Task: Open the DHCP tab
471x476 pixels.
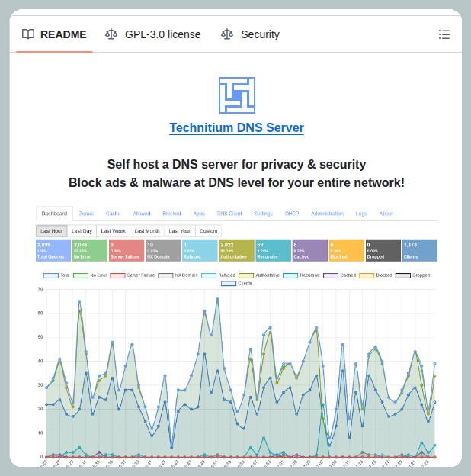Action: [292, 214]
